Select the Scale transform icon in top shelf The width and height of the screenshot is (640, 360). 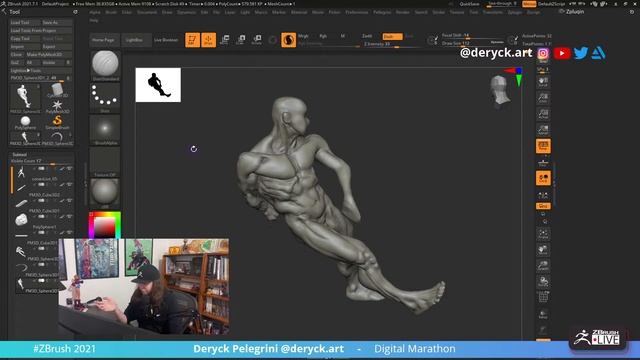(x=240, y=40)
